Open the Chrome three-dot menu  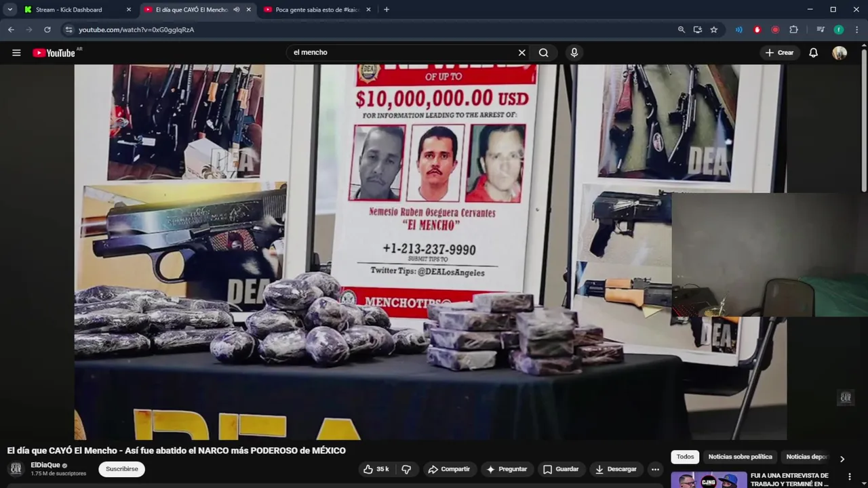tap(857, 30)
